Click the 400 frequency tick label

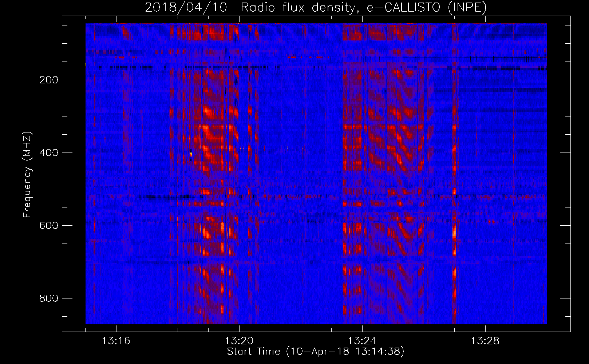pyautogui.click(x=49, y=153)
